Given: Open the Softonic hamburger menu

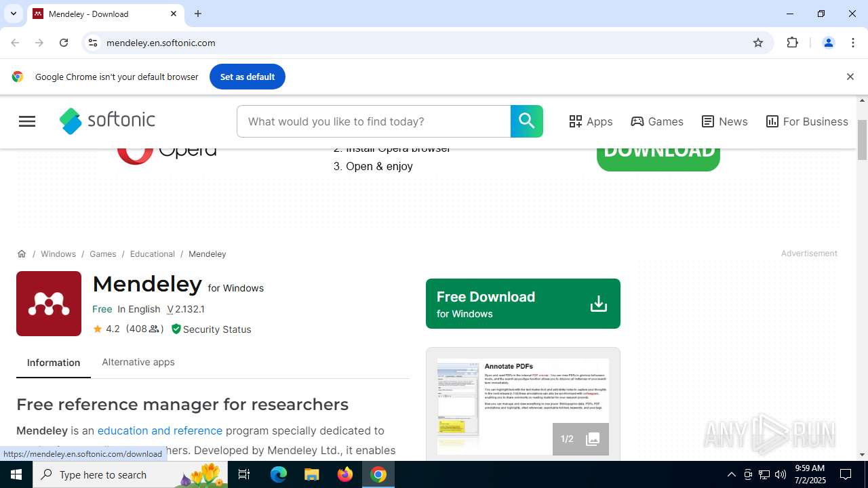Looking at the screenshot, I should click(27, 121).
